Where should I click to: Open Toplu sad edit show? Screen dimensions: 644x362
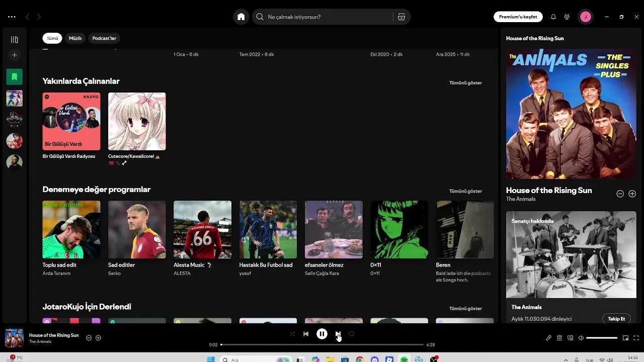71,238
